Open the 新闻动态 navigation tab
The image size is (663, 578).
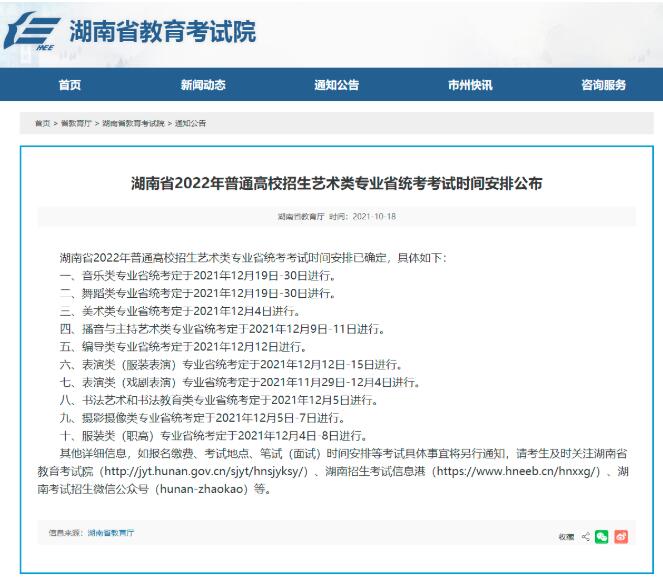pos(203,85)
